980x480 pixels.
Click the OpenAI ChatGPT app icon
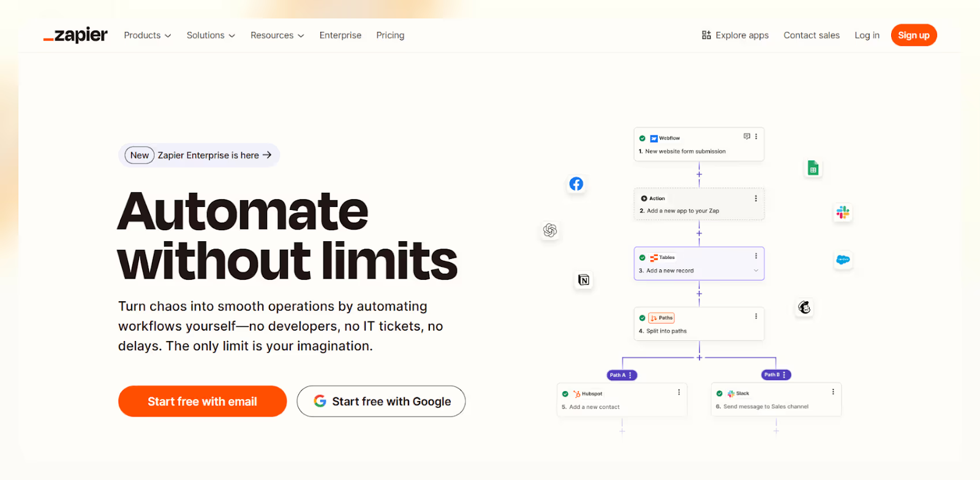550,230
